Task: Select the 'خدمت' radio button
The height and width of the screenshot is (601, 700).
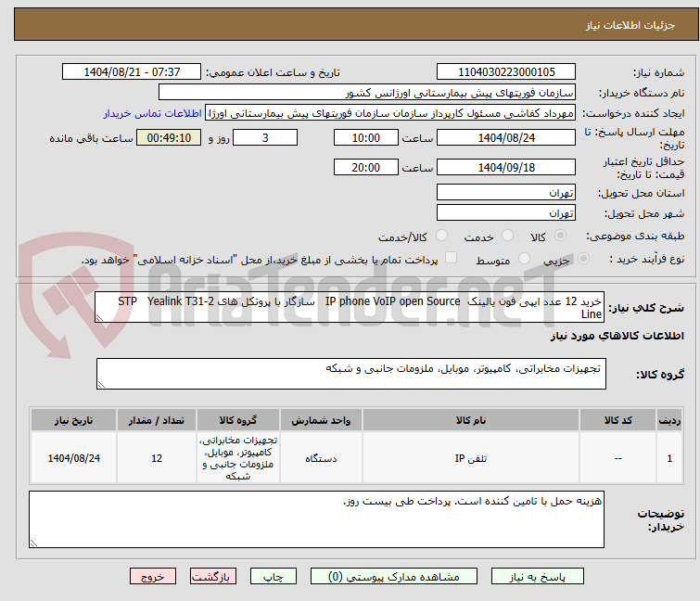Action: pyautogui.click(x=507, y=236)
